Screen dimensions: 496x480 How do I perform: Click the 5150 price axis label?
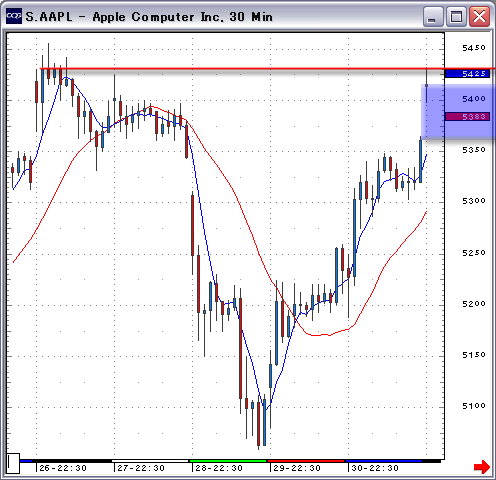pyautogui.click(x=474, y=355)
